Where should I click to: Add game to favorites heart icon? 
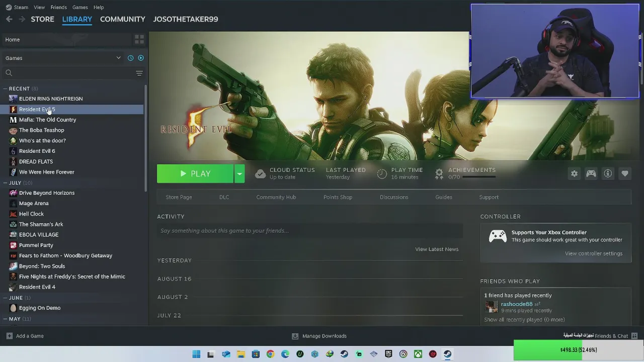tap(625, 173)
